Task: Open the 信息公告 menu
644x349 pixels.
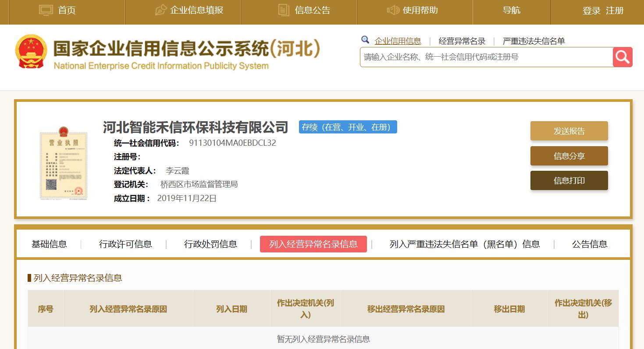Action: coord(313,10)
